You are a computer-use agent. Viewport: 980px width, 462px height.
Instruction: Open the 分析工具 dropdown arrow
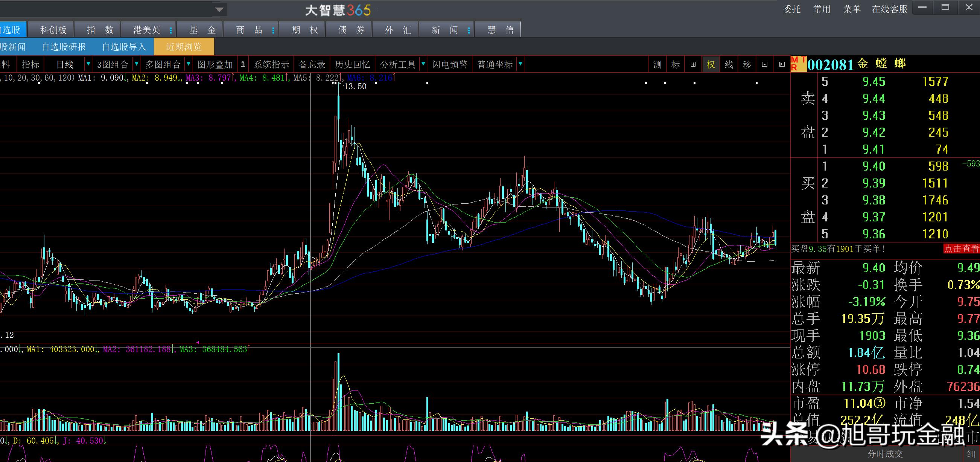423,64
